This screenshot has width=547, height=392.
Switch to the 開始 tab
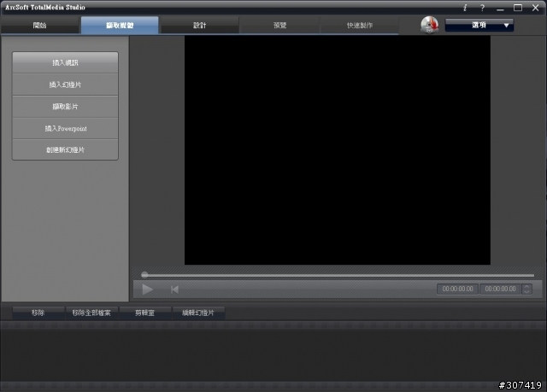point(40,25)
